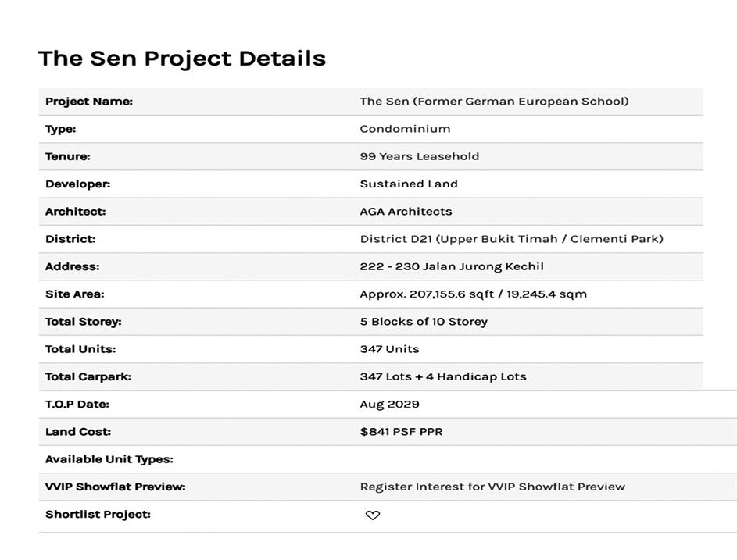This screenshot has height=560, width=737.
Task: Select the Jalan Jurong Kechil address
Action: tap(452, 266)
